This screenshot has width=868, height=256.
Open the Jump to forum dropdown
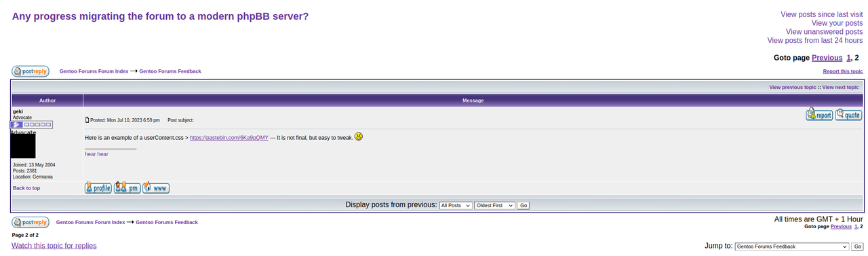[792, 246]
